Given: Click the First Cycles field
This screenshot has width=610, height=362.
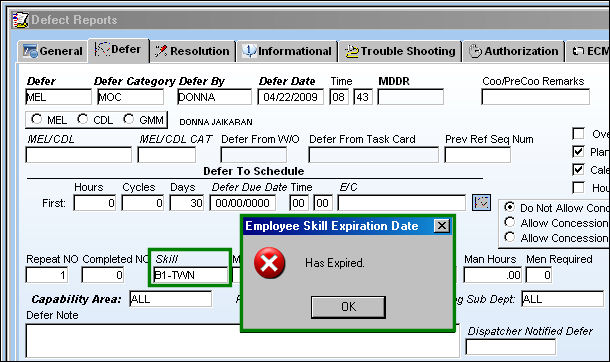Looking at the screenshot, I should click(142, 203).
